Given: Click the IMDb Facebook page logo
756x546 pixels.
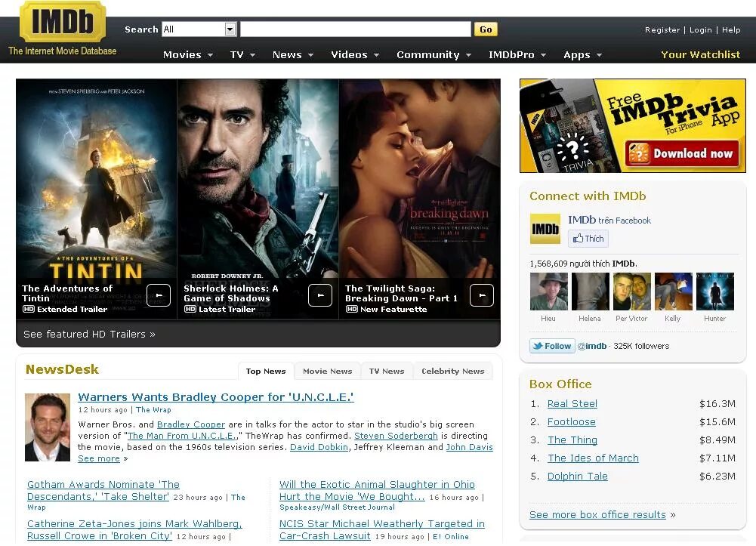Looking at the screenshot, I should (545, 229).
